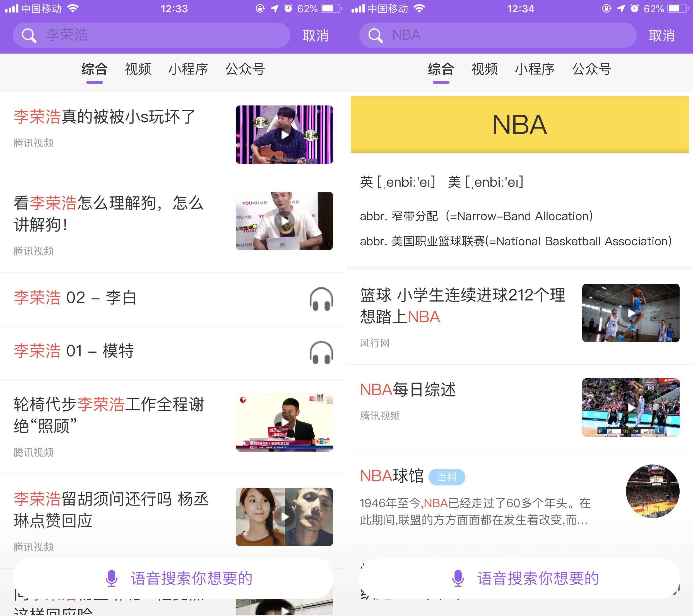Tap the 英 [ˌenbiːˈeɪ] British pronunciation
Viewport: 693px width, 616px height.
pos(397,182)
